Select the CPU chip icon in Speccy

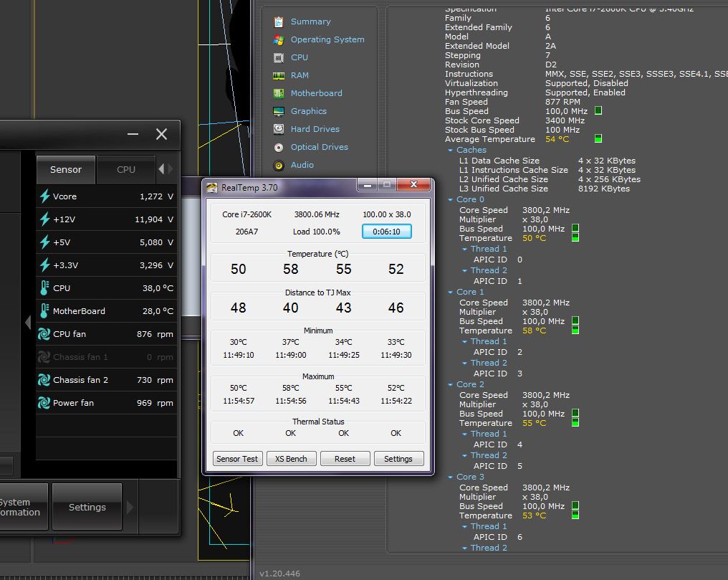click(x=279, y=57)
